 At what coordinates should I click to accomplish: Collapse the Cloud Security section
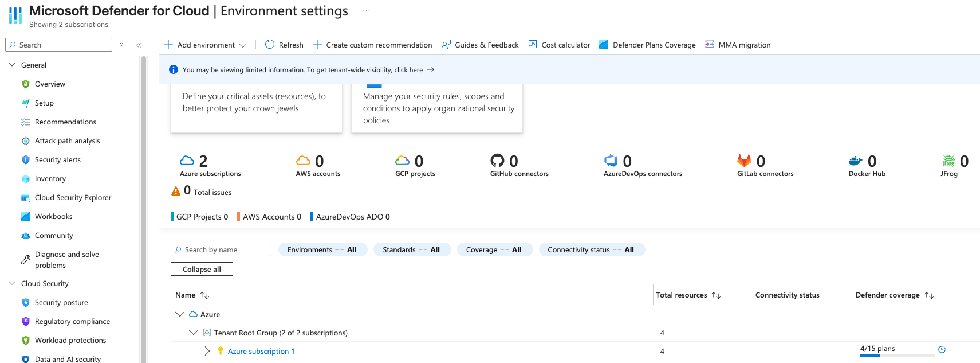[12, 283]
